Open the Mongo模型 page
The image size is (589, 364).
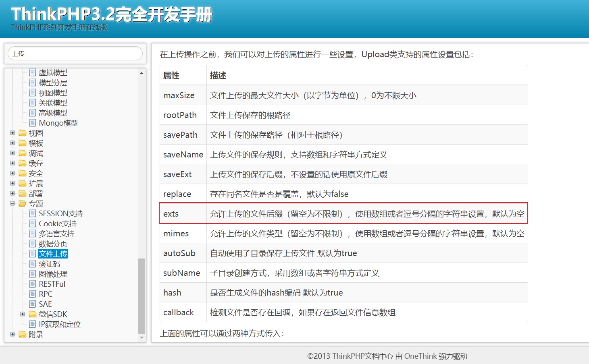[x=58, y=123]
